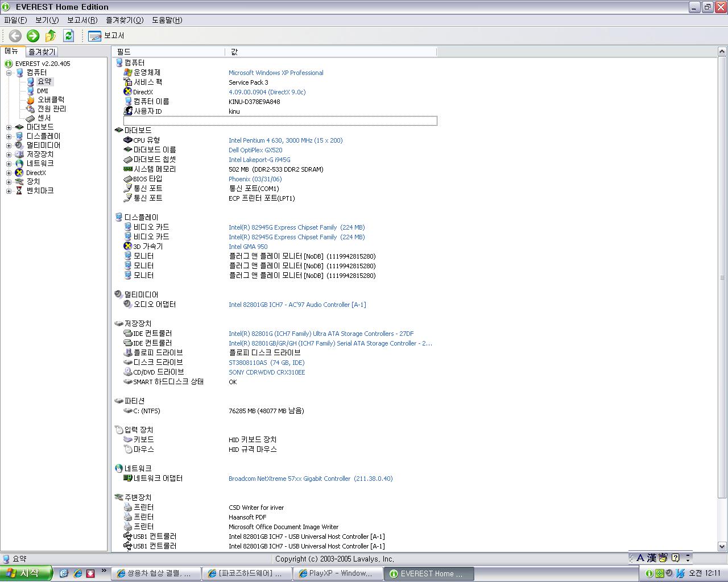The width and height of the screenshot is (728, 582).
Task: Click the 502 MB system memory value
Action: pyautogui.click(x=276, y=169)
